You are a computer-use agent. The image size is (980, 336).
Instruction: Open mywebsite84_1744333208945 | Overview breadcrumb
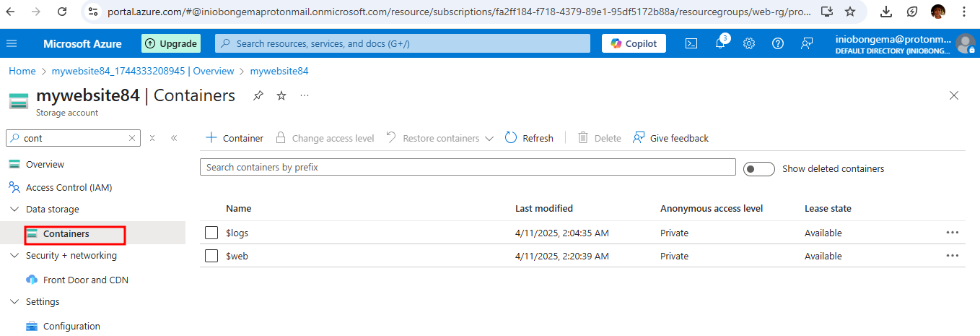[143, 71]
